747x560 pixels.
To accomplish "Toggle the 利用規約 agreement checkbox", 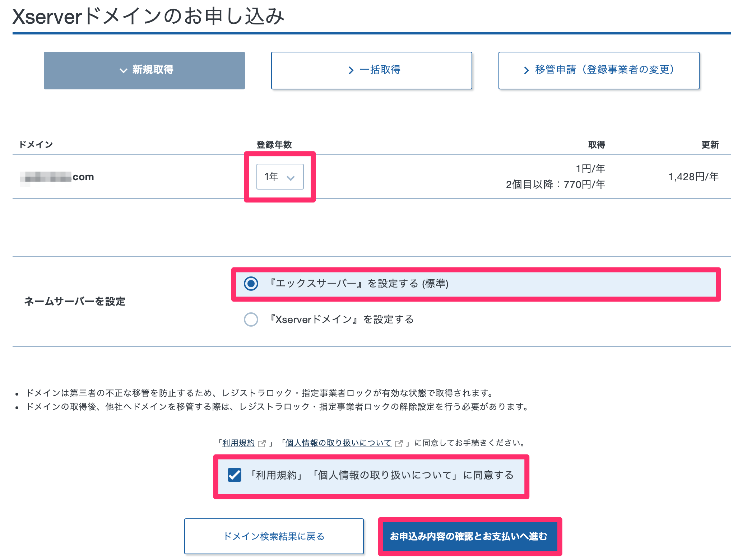I will click(x=235, y=475).
